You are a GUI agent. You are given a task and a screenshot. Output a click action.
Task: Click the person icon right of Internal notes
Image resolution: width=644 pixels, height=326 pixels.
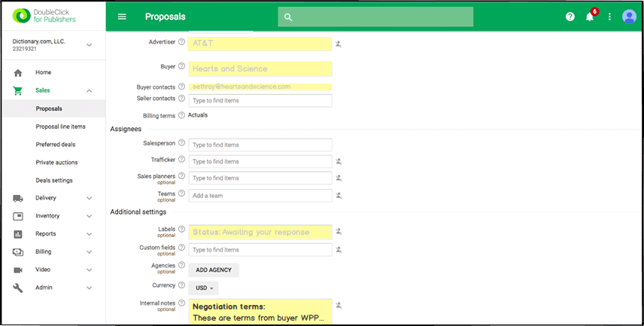click(339, 306)
